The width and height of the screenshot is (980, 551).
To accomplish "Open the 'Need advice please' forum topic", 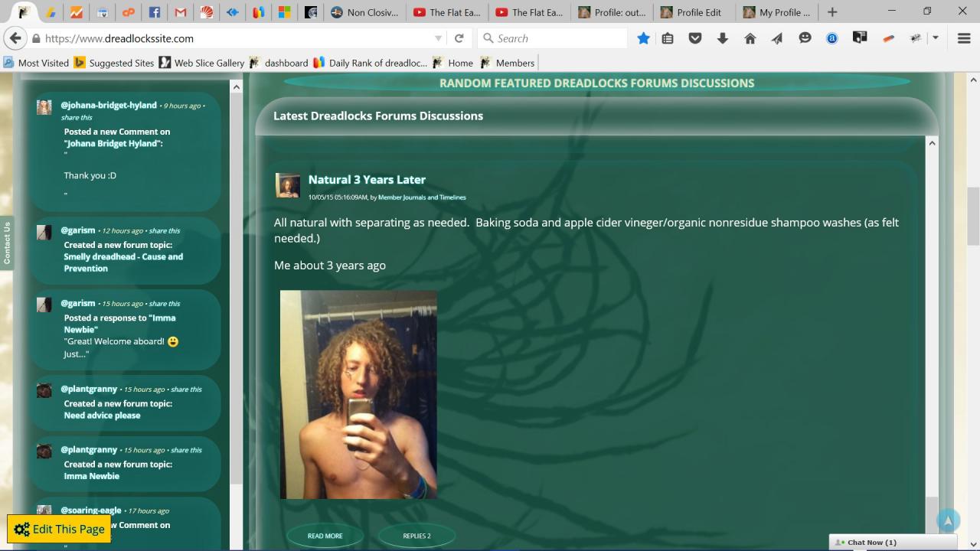I will coord(103,416).
